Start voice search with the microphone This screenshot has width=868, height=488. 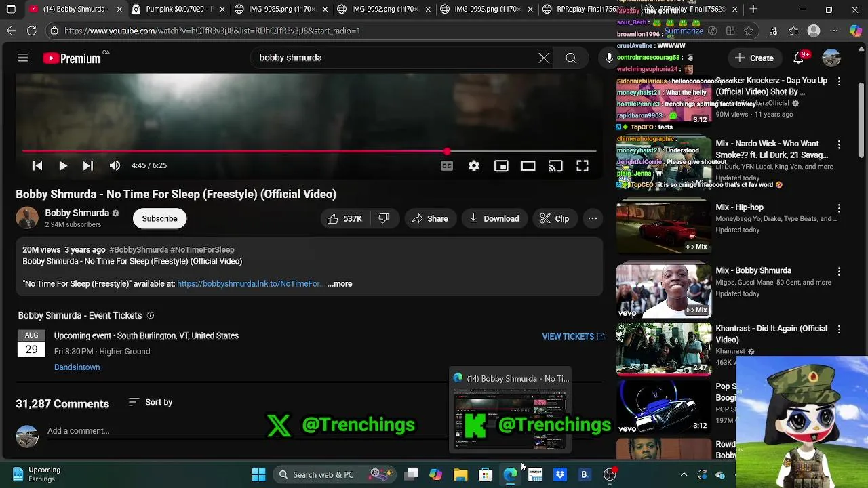pyautogui.click(x=609, y=58)
